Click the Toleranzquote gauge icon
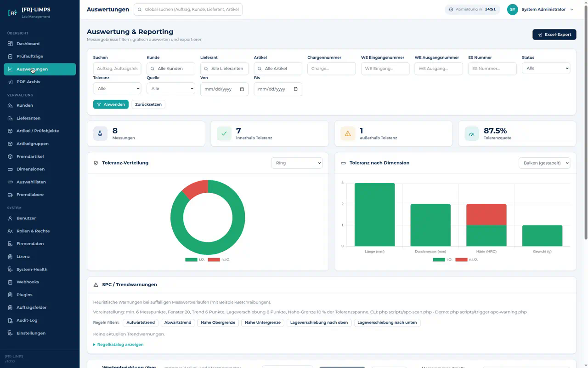This screenshot has height=368, width=588. pos(472,133)
